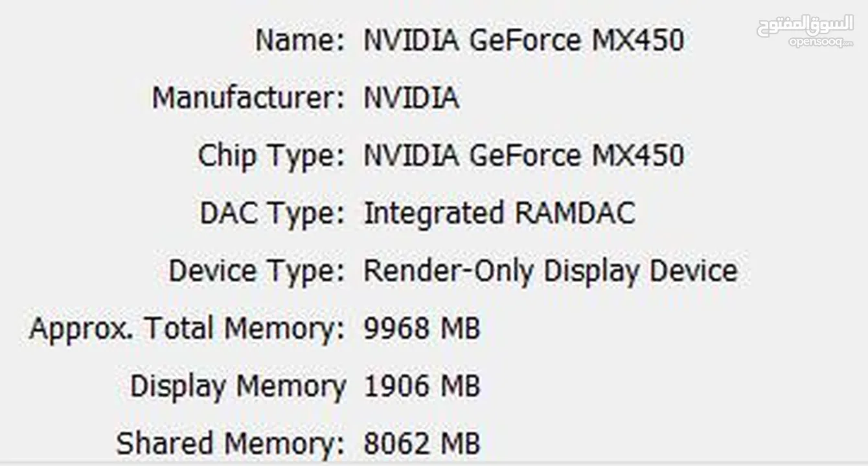Select the Chip Type label
This screenshot has height=466, width=868.
point(271,157)
